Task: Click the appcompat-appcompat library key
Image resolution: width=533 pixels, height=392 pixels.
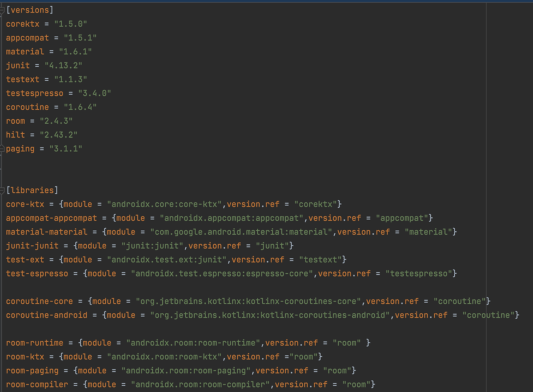Action: pyautogui.click(x=51, y=218)
